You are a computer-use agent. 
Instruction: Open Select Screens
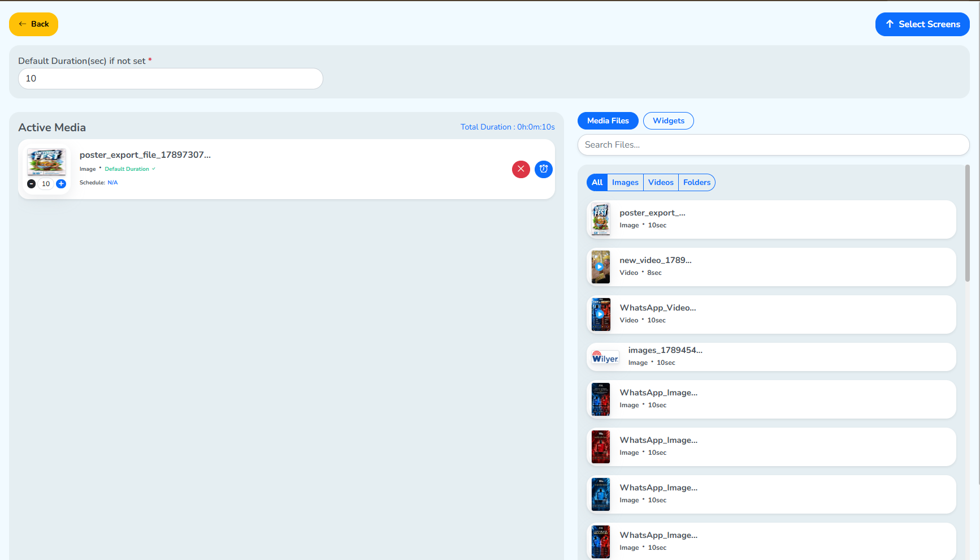click(922, 24)
